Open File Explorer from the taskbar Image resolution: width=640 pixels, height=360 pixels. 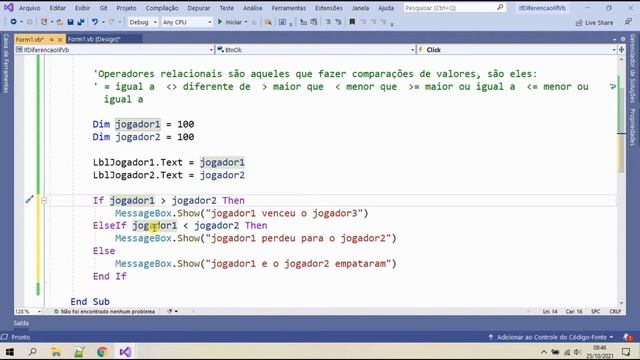click(x=56, y=352)
